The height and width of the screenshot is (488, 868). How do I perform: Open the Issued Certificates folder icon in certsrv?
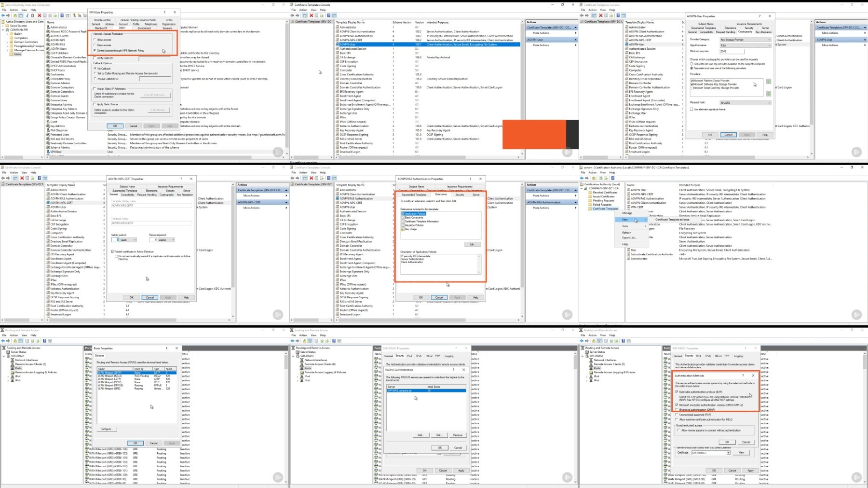591,196
